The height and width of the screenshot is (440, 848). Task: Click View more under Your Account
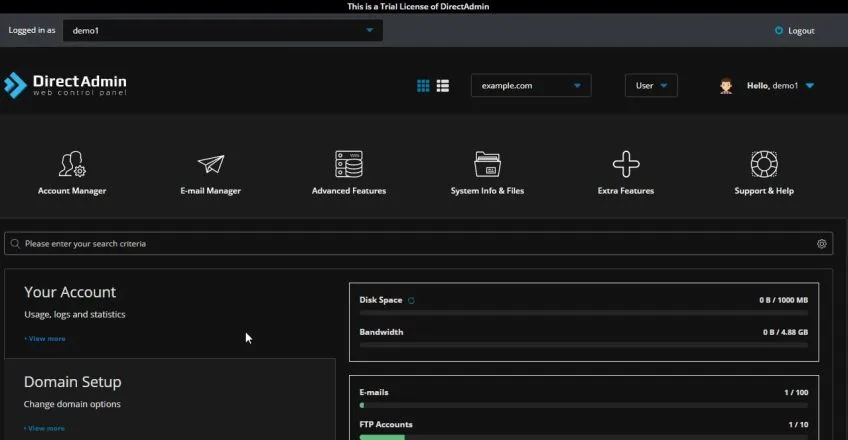(45, 338)
